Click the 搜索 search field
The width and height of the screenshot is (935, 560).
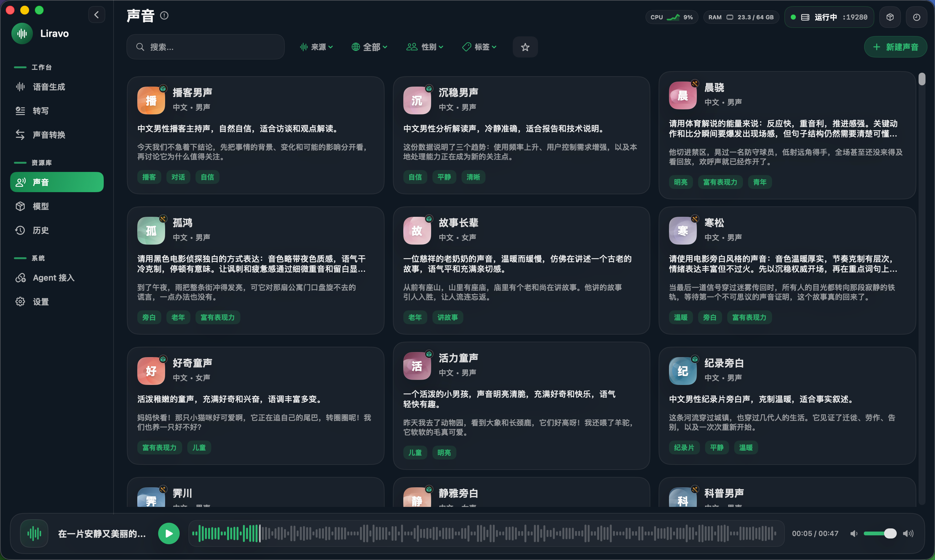tap(205, 47)
